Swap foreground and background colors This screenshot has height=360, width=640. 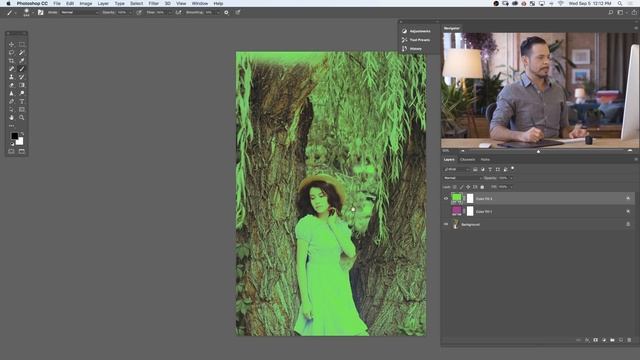pos(22,133)
